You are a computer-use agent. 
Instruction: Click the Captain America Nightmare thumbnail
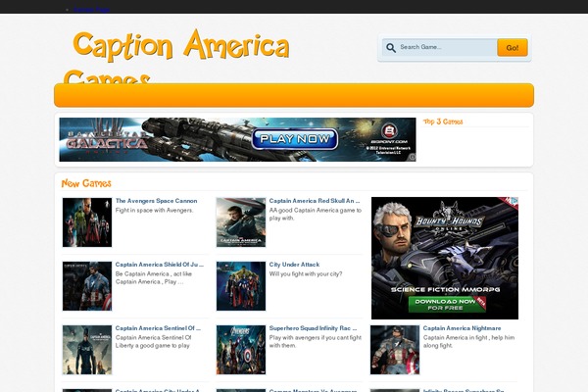click(x=395, y=350)
